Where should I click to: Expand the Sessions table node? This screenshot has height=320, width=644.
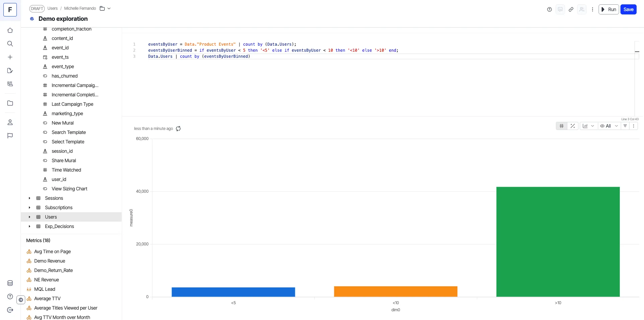[30, 198]
